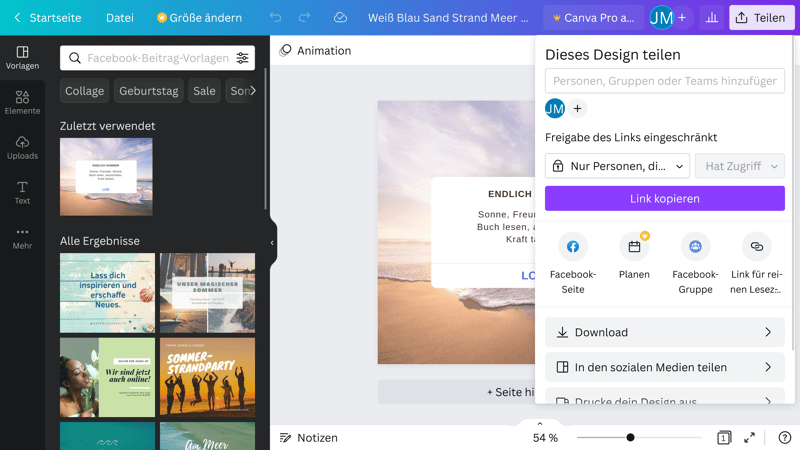Click the cloud save status icon
Screen dimensions: 800x450
[x=340, y=18]
